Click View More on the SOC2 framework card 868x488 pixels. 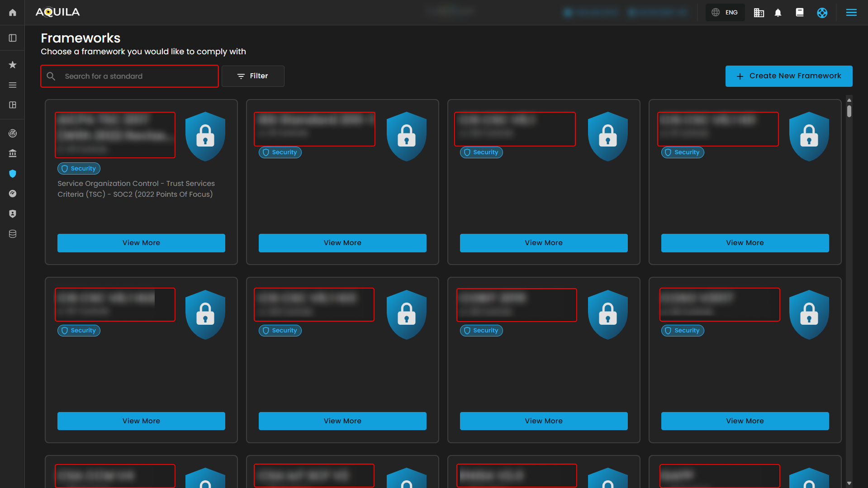141,243
